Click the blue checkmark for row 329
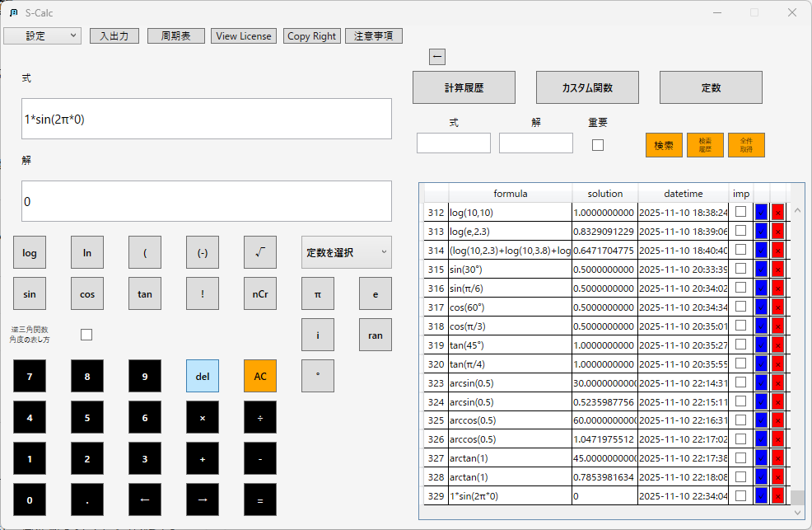 (760, 496)
